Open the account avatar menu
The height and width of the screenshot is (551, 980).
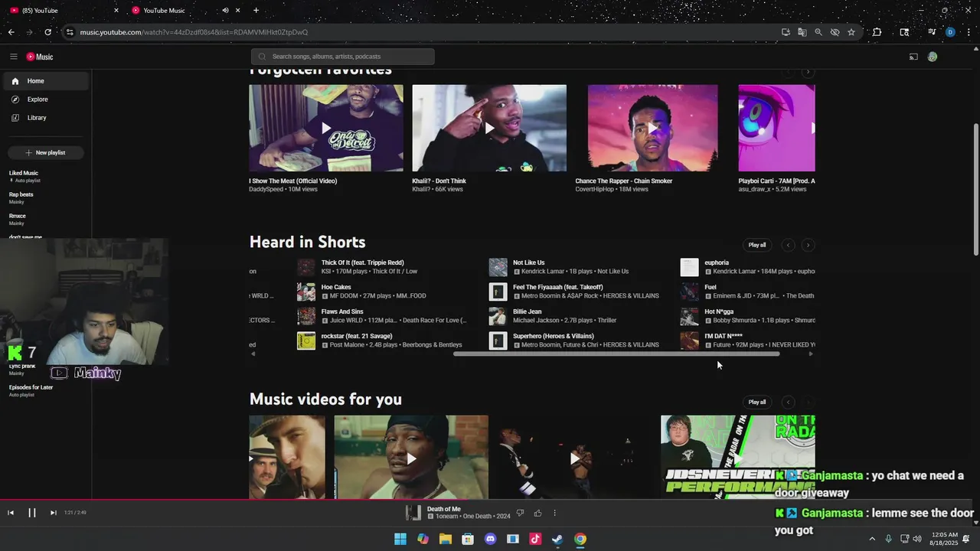click(933, 57)
